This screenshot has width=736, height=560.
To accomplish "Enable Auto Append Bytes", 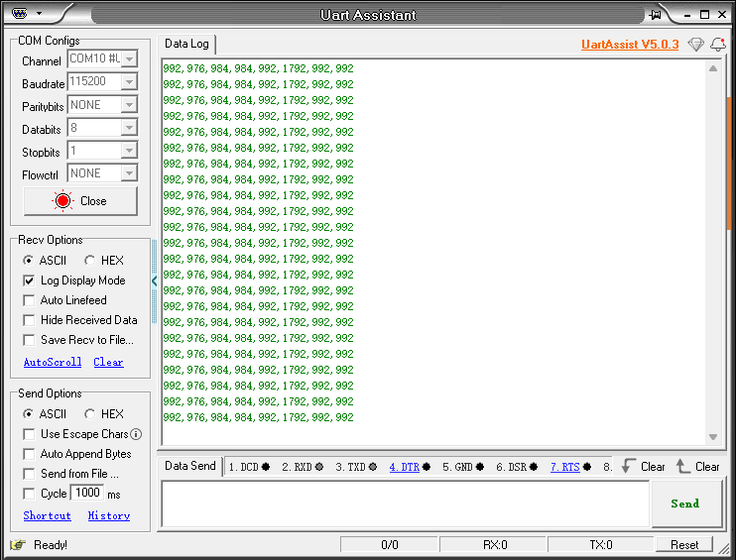I will coord(29,454).
